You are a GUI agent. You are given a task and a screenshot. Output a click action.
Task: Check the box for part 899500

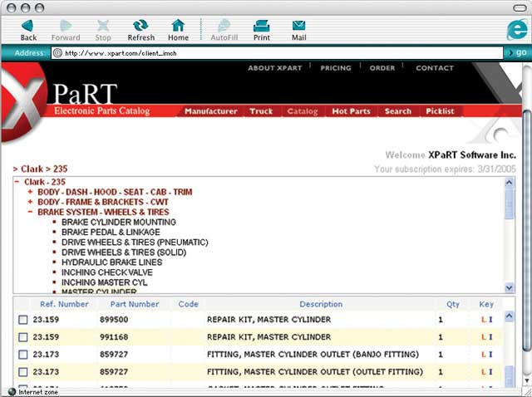coord(22,320)
